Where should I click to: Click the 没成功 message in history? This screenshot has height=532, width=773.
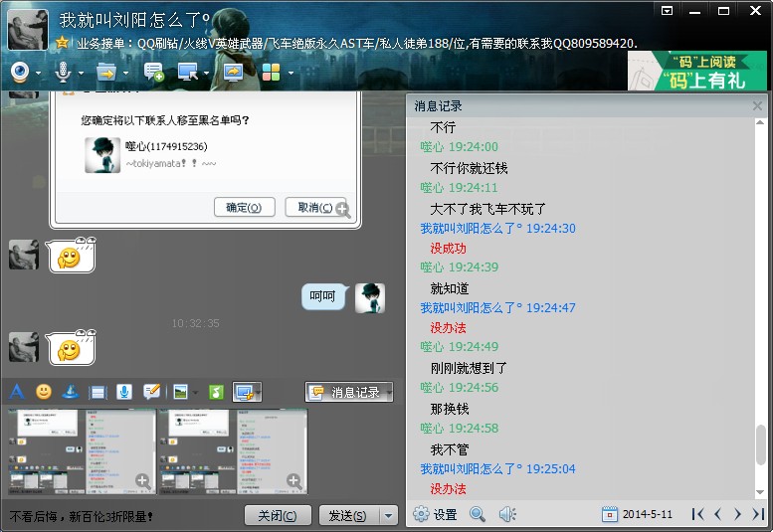[448, 249]
